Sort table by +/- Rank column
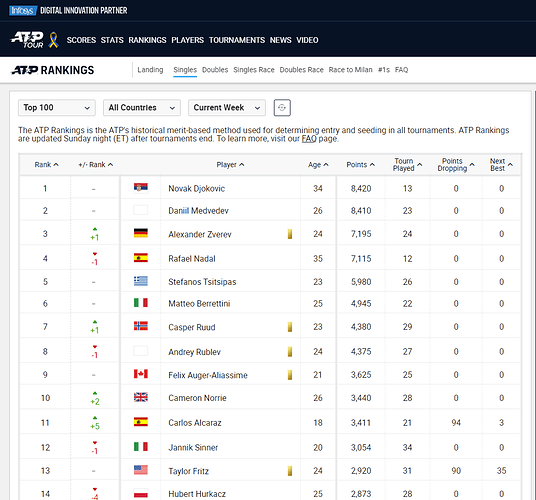This screenshot has width=536, height=500. pyautogui.click(x=96, y=165)
